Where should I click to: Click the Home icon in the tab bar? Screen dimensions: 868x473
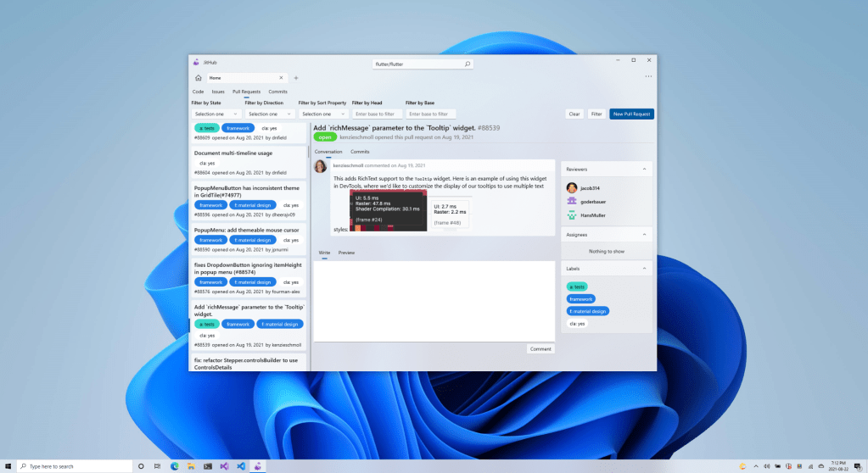198,78
